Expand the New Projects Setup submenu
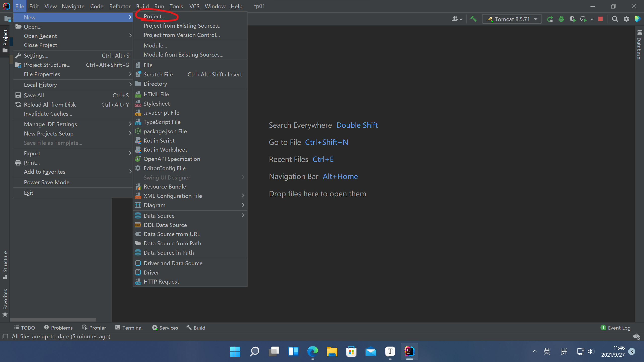 (73, 133)
